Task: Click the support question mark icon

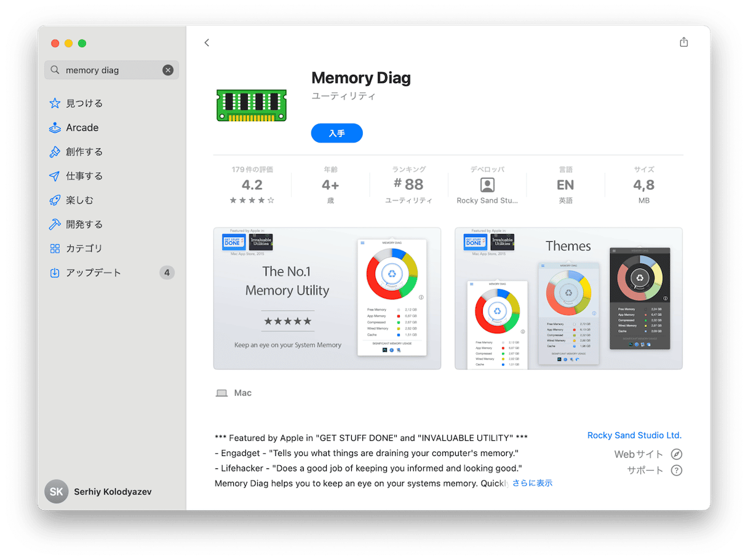Action: click(677, 470)
